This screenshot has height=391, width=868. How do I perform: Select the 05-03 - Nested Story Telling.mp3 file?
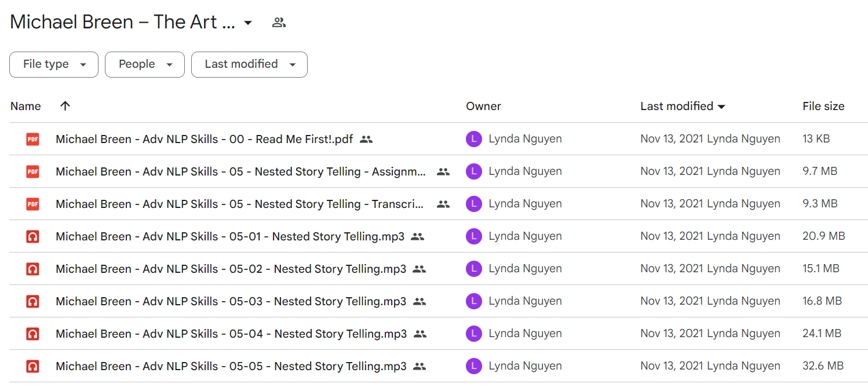coord(231,301)
